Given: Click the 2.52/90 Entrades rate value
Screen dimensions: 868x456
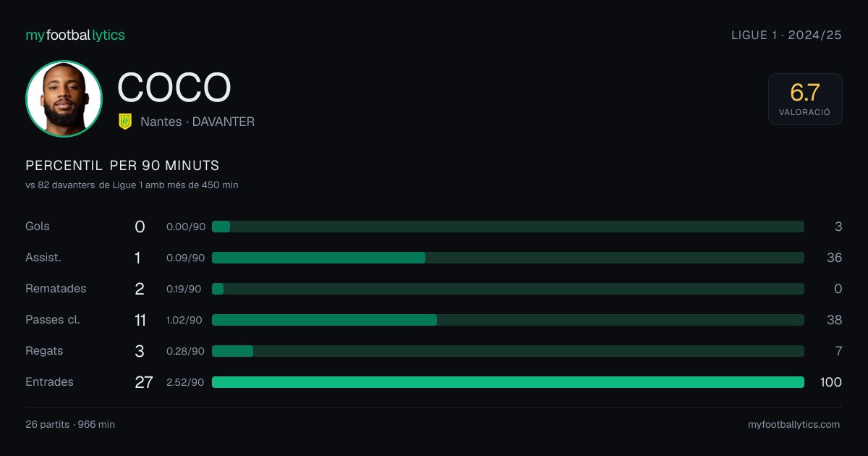Looking at the screenshot, I should [x=185, y=382].
